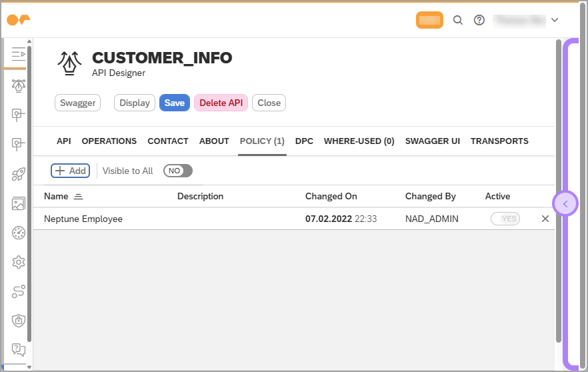
Task: Switch to the CONTACT tab
Action: pyautogui.click(x=168, y=141)
